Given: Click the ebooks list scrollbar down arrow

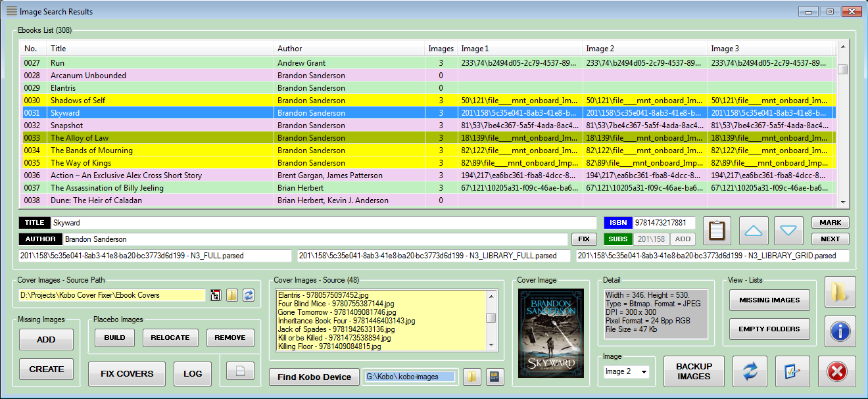Looking at the screenshot, I should point(842,202).
